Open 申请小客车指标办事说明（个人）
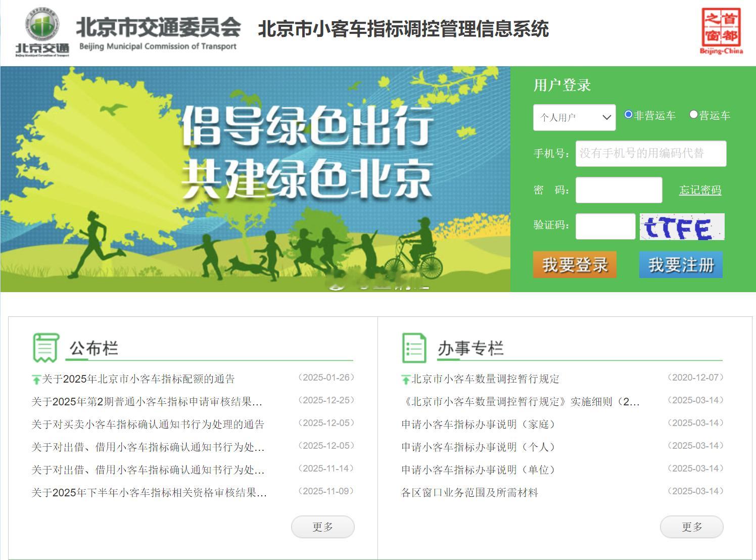The width and height of the screenshot is (756, 560). pos(478,447)
